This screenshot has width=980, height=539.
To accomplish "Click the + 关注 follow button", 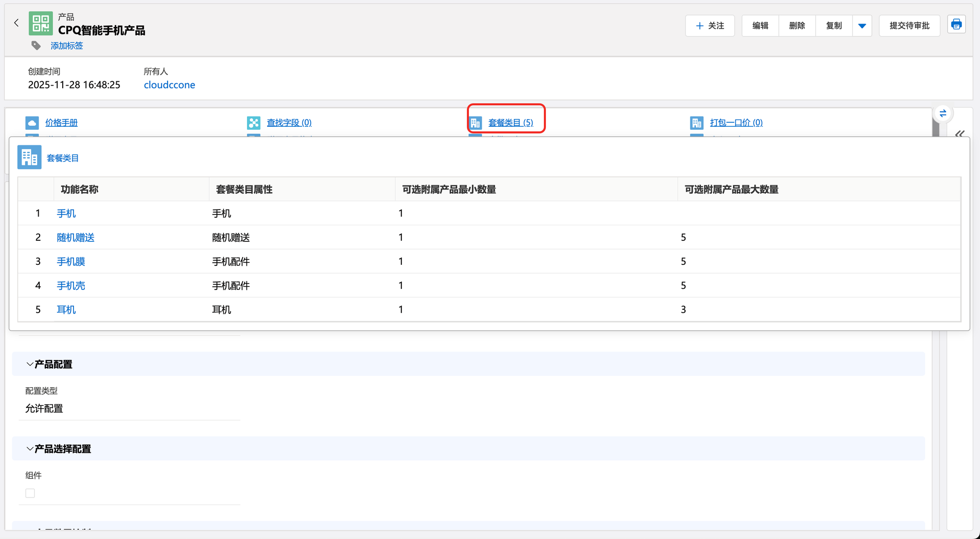I will (710, 26).
